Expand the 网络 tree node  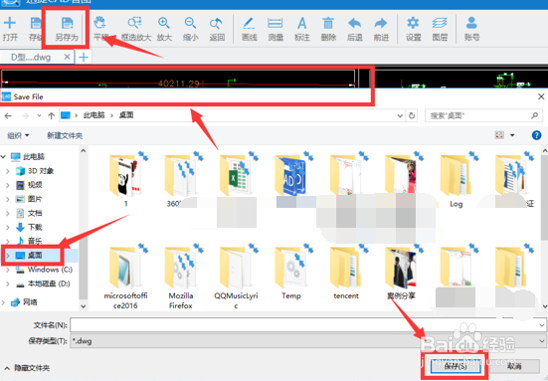pos(3,302)
